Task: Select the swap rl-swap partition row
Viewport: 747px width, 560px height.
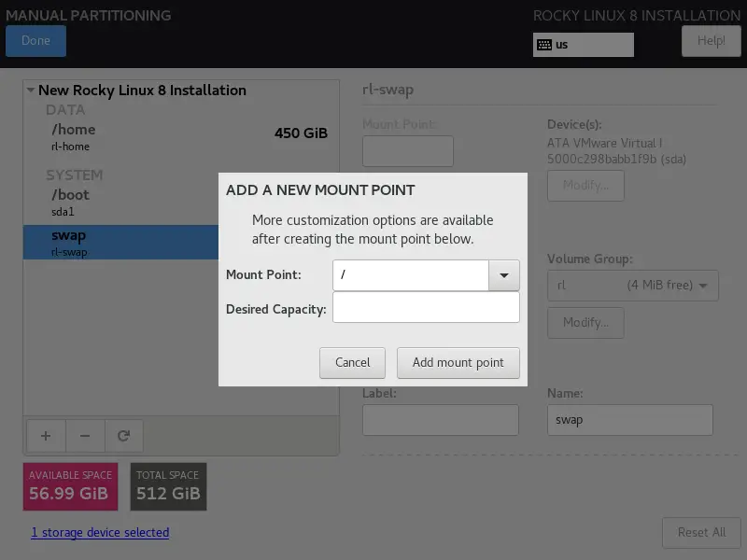Action: pos(121,243)
